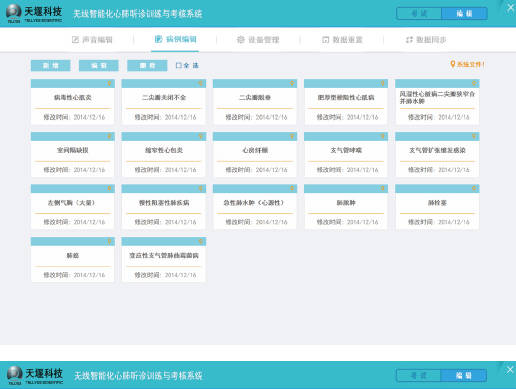Image resolution: width=516 pixels, height=389 pixels.
Task: Switch to 编辑 mode in bottom header strip
Action: tap(464, 376)
